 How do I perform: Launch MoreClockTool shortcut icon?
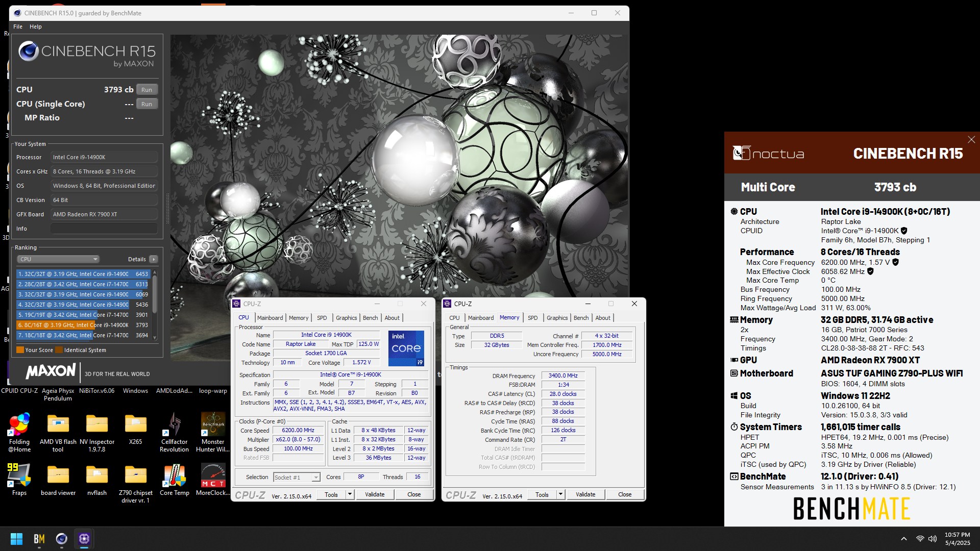point(213,480)
